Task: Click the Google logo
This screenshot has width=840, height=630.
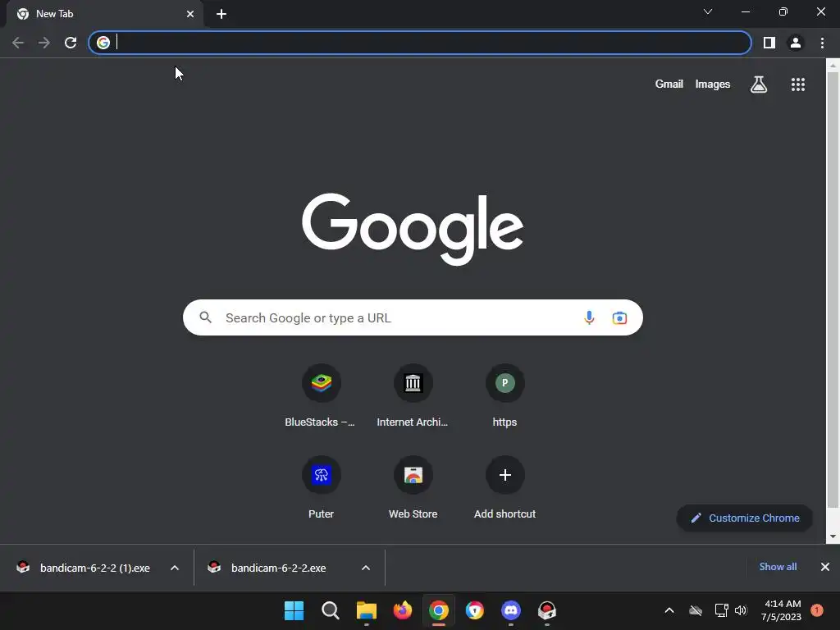Action: click(413, 229)
